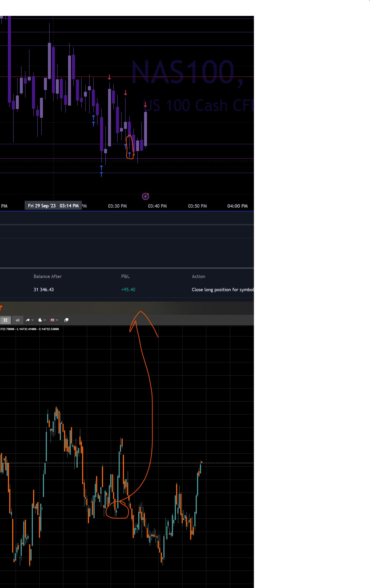Click the 03:30 PM time axis label
The width and height of the screenshot is (370, 588).
pos(117,206)
